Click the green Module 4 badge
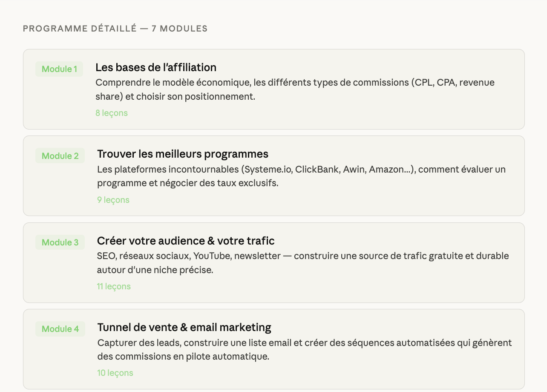The width and height of the screenshot is (547, 392). [60, 329]
